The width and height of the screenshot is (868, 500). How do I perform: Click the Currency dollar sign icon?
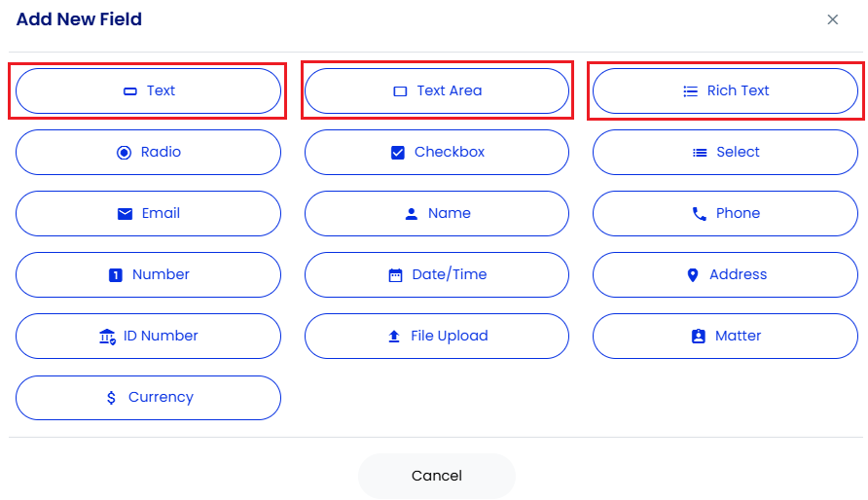coord(111,398)
